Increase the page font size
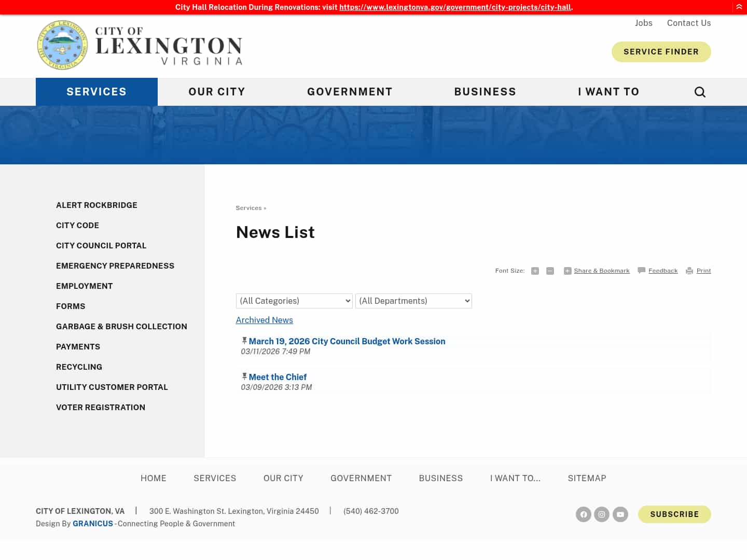Image resolution: width=747 pixels, height=560 pixels. pos(535,271)
